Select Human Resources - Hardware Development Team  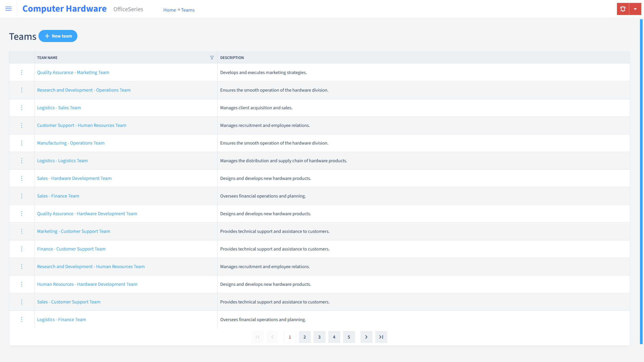[x=87, y=284]
